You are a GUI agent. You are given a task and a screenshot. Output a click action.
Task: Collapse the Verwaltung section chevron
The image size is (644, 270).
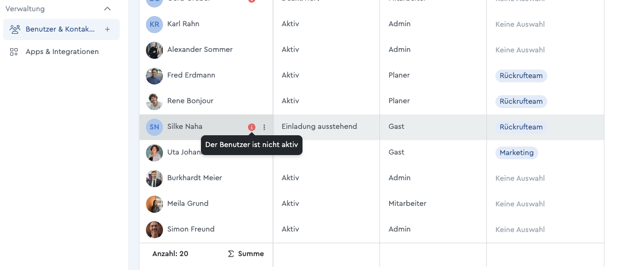[107, 9]
